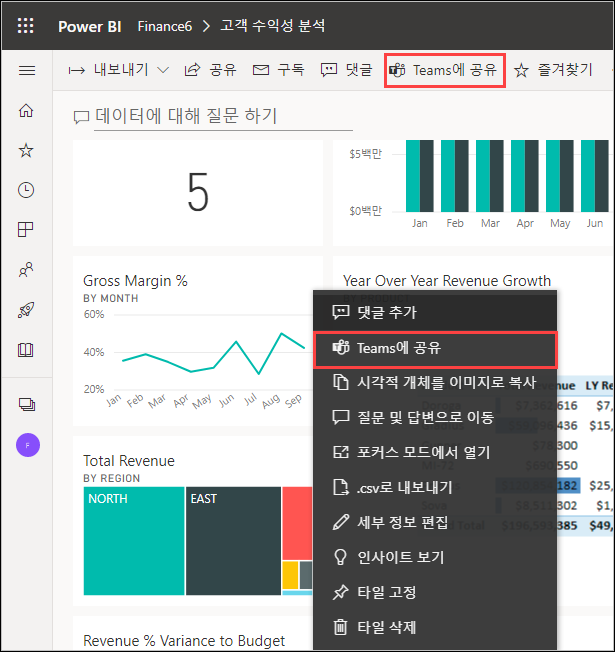
Task: Click the Gross Margin % tile title
Action: coord(135,281)
